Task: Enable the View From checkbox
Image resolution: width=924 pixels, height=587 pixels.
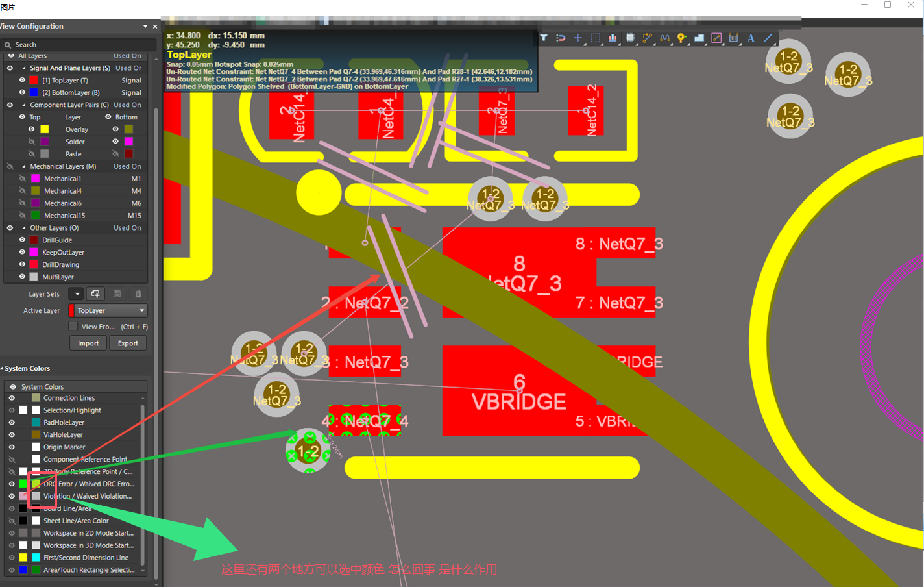Action: pos(73,327)
